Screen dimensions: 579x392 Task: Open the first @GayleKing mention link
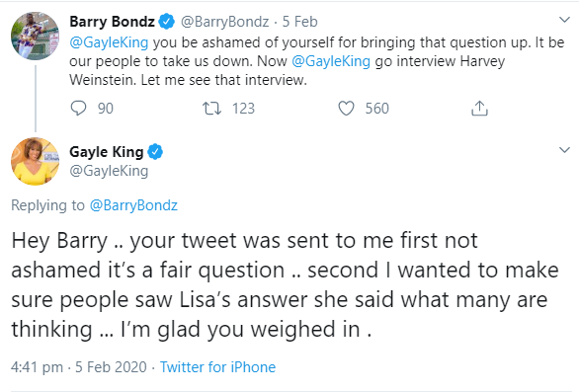click(109, 42)
